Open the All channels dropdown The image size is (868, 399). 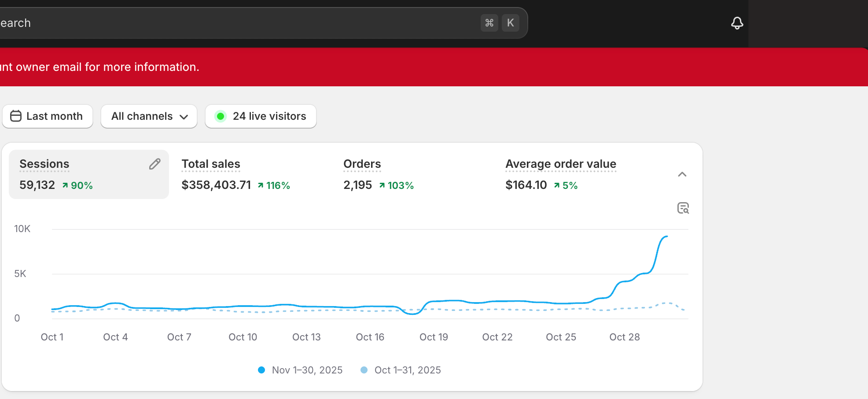click(149, 116)
